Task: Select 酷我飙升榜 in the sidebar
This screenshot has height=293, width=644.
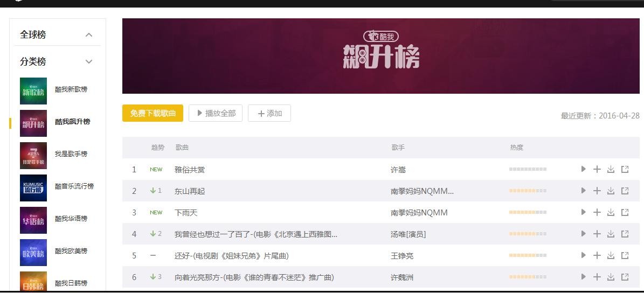Action: point(73,122)
